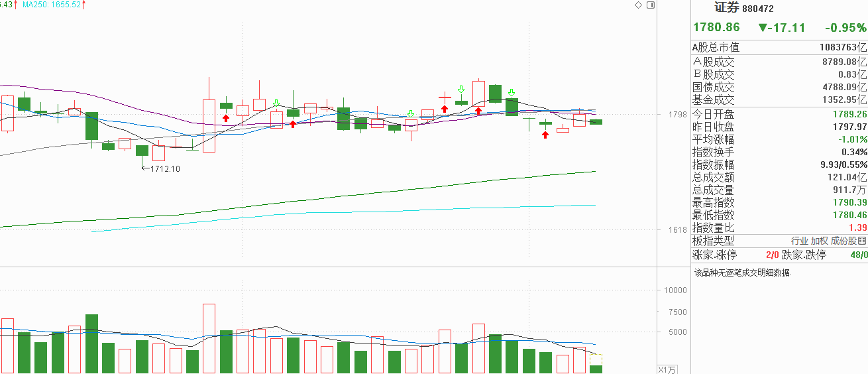Click the 1712.10 low price marker
This screenshot has height=374, width=868.
tap(165, 168)
